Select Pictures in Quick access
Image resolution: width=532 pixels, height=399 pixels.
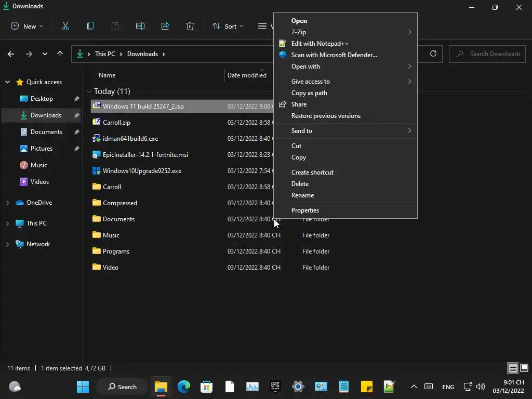coord(42,149)
